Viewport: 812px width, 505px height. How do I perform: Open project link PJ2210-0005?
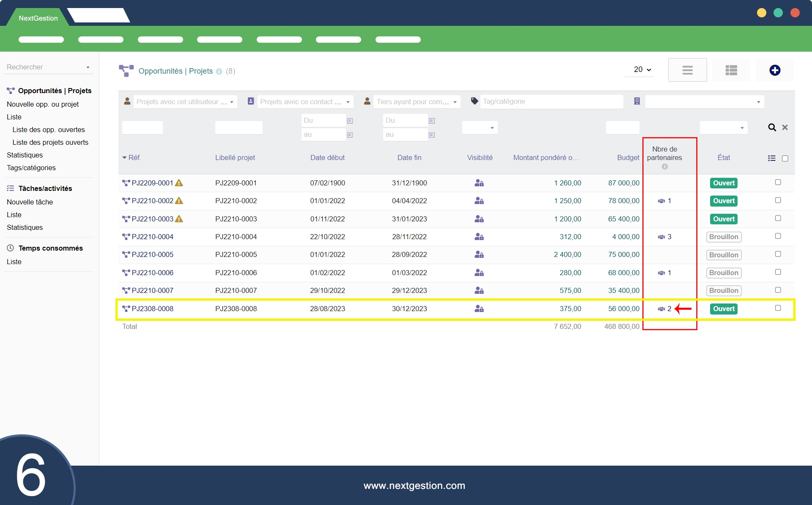coord(152,254)
